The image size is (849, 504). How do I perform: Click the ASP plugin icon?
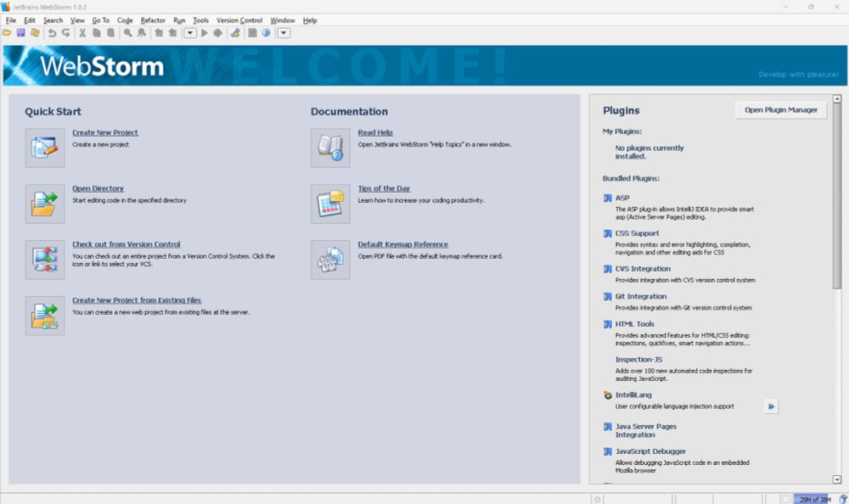tap(608, 199)
